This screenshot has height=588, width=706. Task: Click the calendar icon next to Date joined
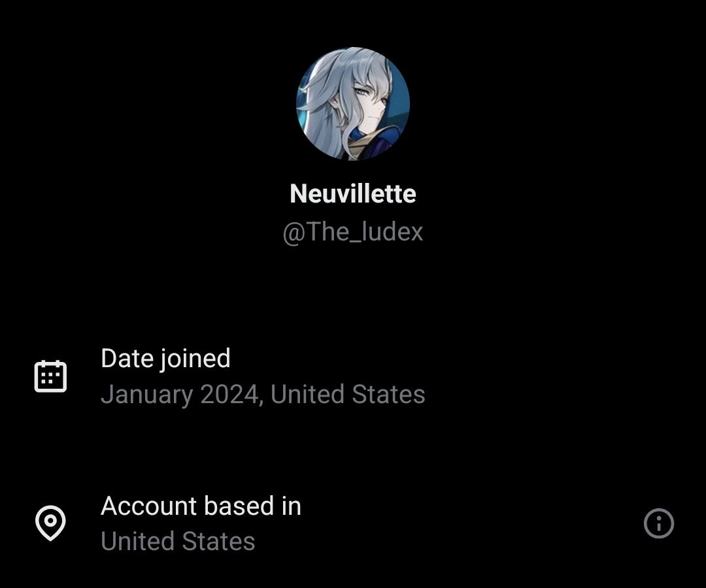50,376
